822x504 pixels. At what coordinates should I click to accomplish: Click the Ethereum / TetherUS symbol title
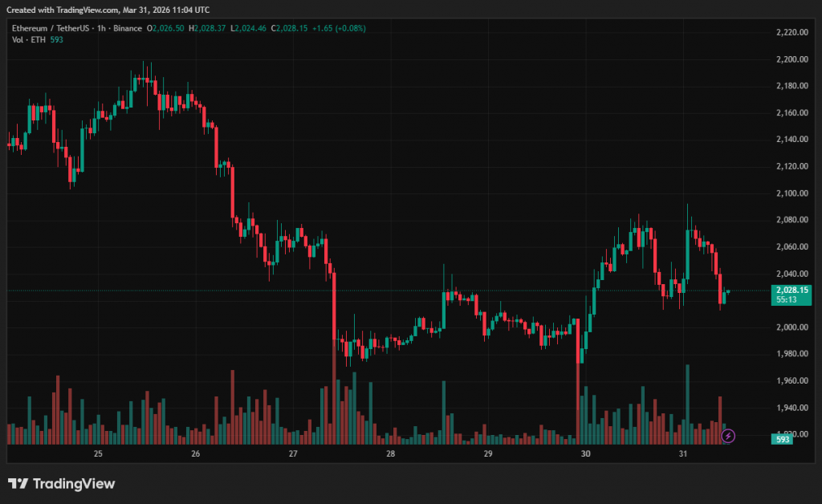49,28
